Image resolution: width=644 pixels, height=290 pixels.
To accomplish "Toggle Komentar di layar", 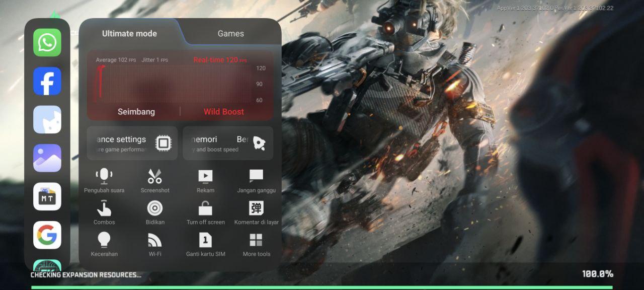I will (257, 212).
